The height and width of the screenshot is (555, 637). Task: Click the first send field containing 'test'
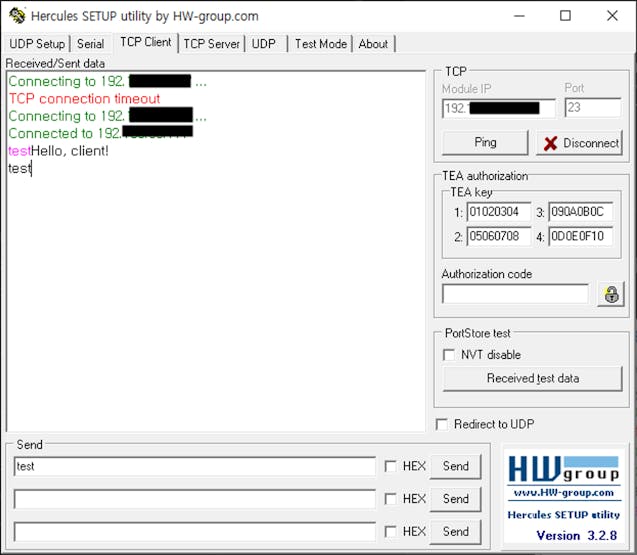(195, 466)
